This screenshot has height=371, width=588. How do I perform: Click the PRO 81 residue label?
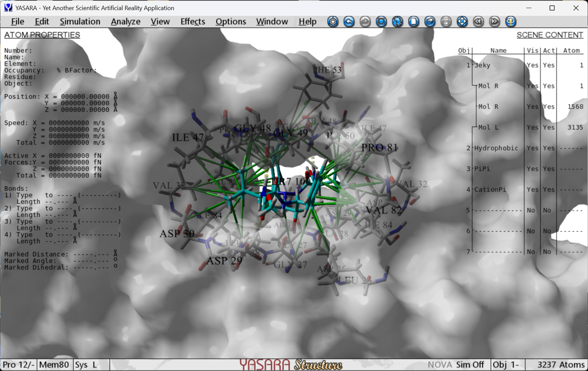click(x=379, y=148)
